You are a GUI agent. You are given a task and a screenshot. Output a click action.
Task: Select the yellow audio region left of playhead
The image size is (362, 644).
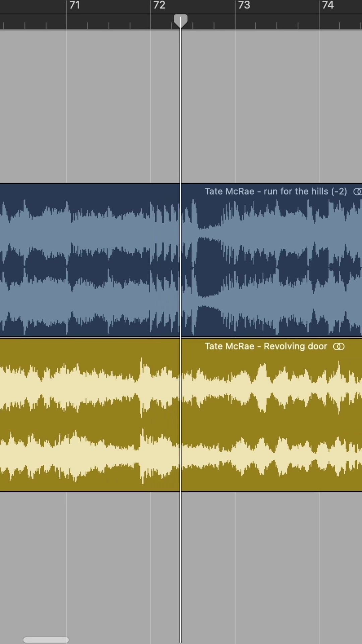(90, 415)
